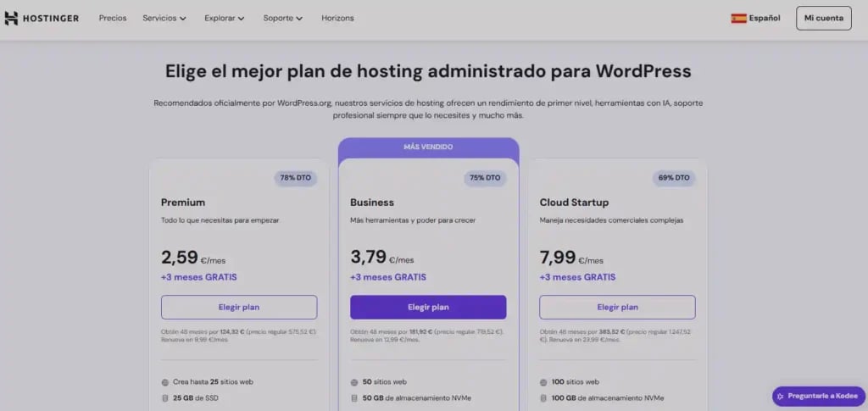Image resolution: width=868 pixels, height=411 pixels.
Task: Click '50 GB de almacenamiento NVMe' feature
Action: tap(417, 397)
